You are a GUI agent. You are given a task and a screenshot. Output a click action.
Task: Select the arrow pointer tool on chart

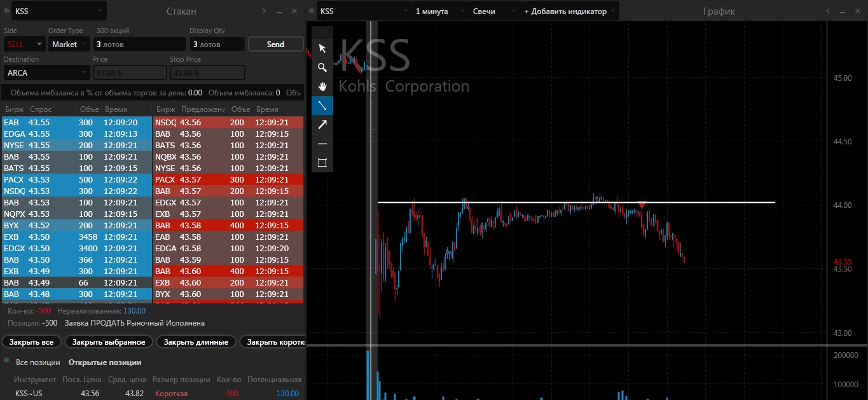tap(322, 48)
